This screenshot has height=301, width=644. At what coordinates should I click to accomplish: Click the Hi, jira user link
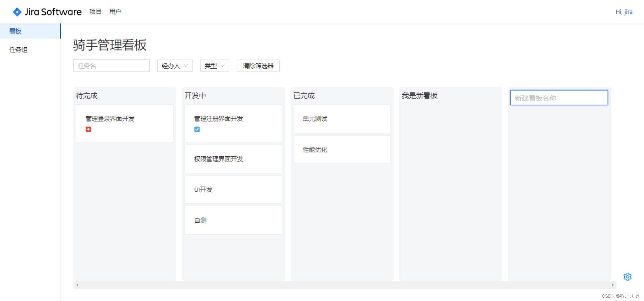tap(624, 12)
